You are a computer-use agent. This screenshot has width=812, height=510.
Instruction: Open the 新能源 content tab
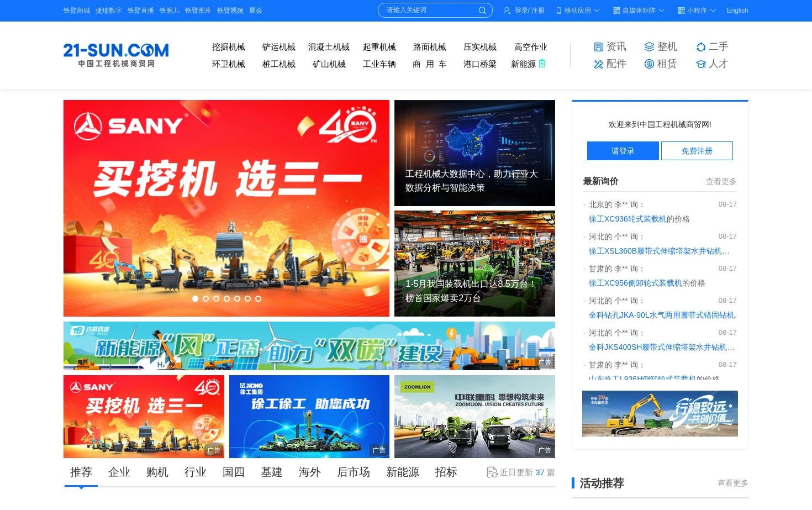coord(403,472)
